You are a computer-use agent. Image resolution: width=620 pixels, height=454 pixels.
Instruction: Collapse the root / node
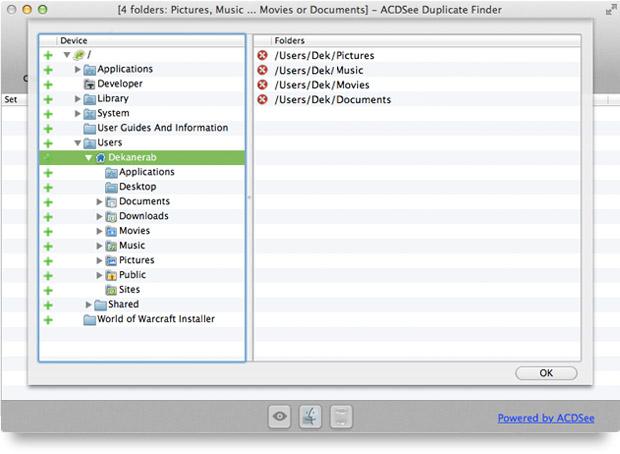pyautogui.click(x=67, y=55)
